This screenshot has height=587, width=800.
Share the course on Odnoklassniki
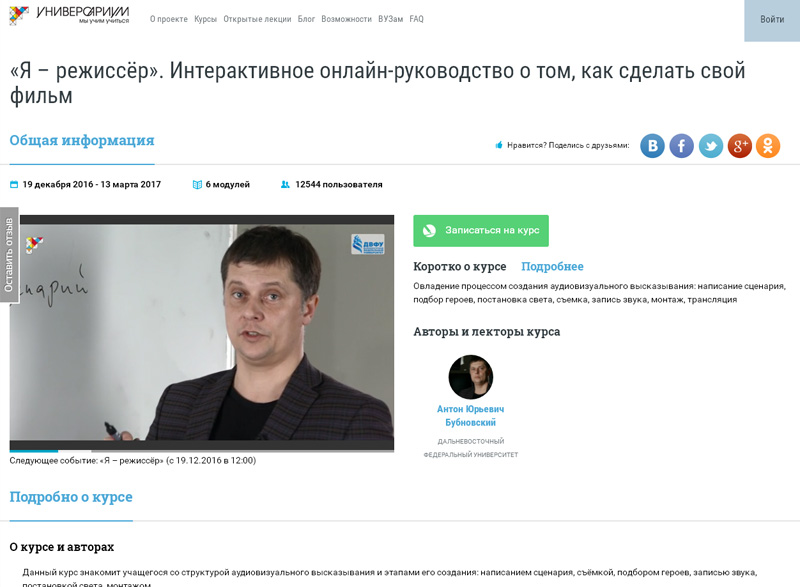pos(768,146)
